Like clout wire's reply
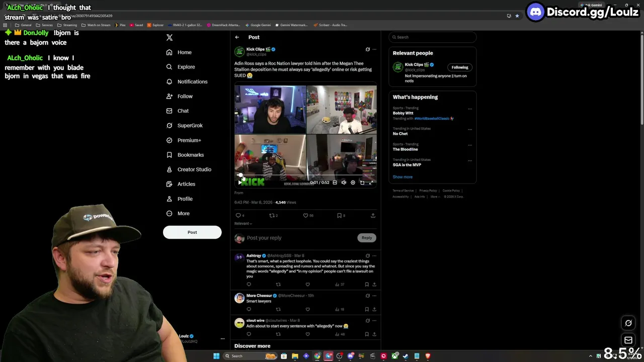The image size is (644, 362). [307, 334]
